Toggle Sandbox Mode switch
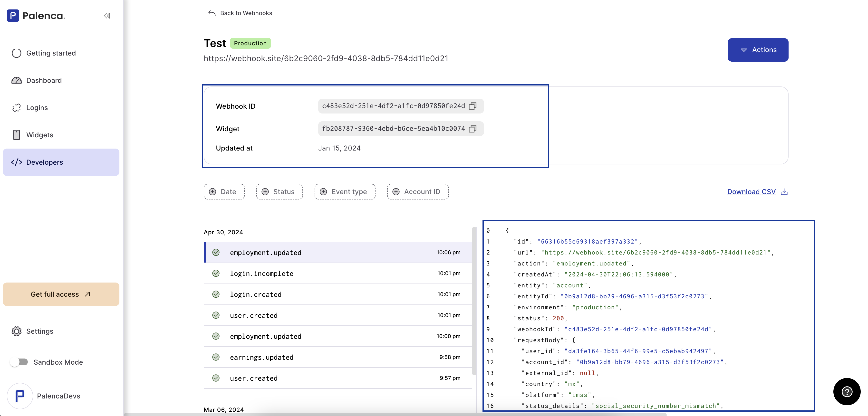The image size is (868, 416). click(19, 362)
